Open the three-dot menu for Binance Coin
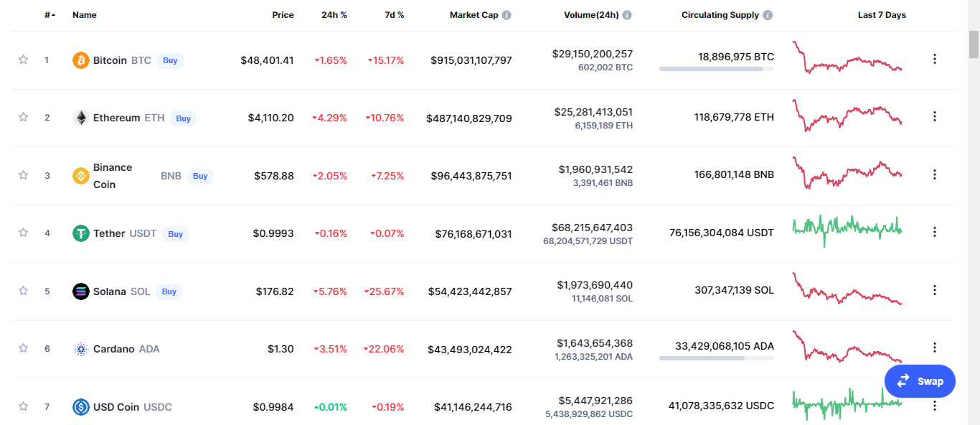980x425 pixels. pyautogui.click(x=934, y=174)
